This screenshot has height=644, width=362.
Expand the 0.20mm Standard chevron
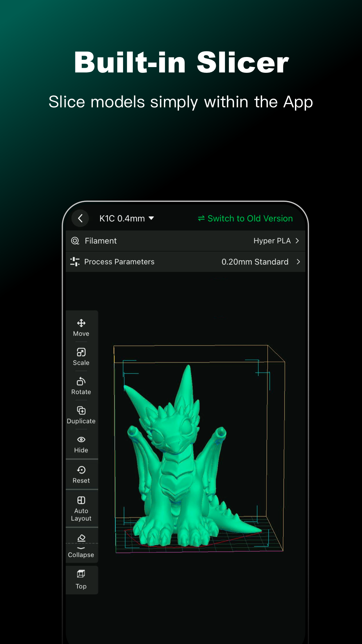point(298,262)
